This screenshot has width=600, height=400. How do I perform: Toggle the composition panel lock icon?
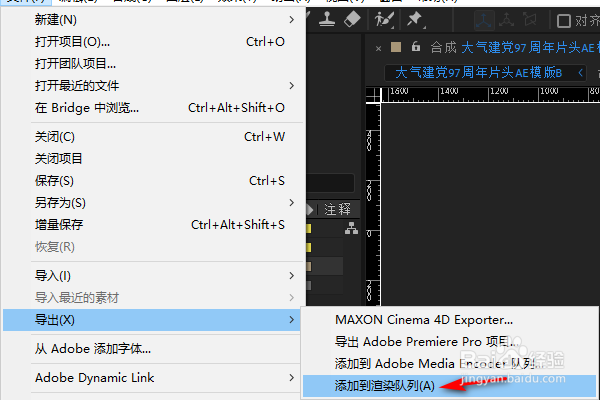[416, 47]
